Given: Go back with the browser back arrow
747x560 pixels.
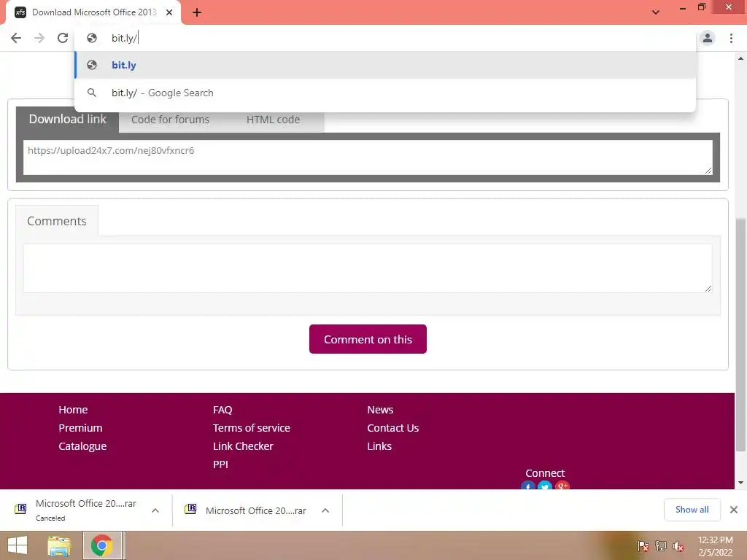Looking at the screenshot, I should coord(16,38).
